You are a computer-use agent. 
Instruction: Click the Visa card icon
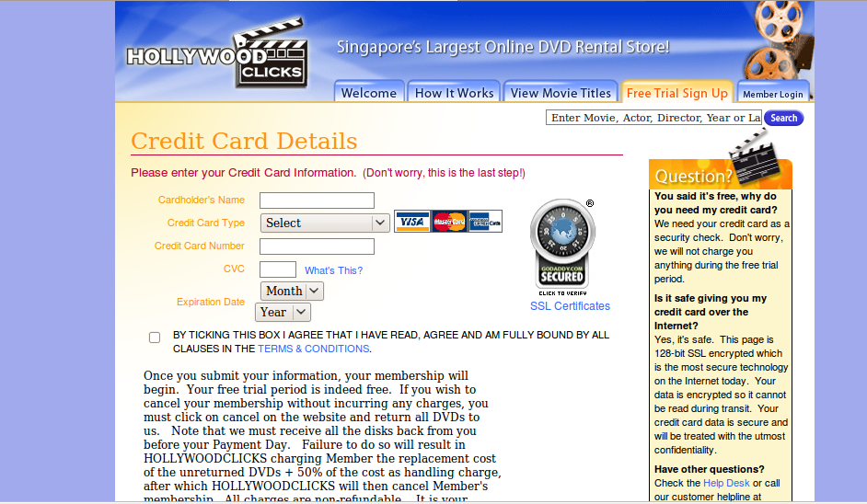coord(412,222)
